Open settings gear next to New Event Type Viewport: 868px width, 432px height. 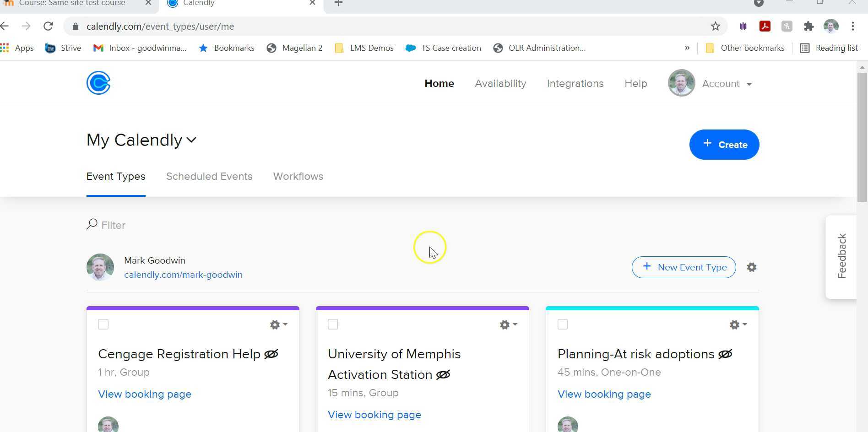[x=752, y=267]
